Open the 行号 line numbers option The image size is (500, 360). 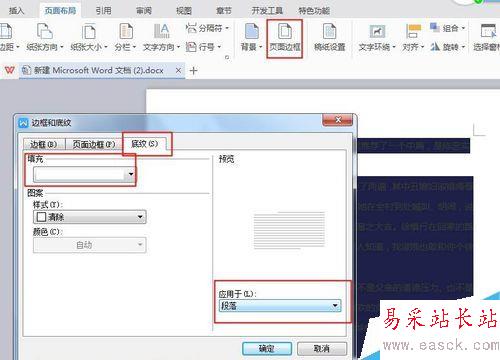click(203, 47)
